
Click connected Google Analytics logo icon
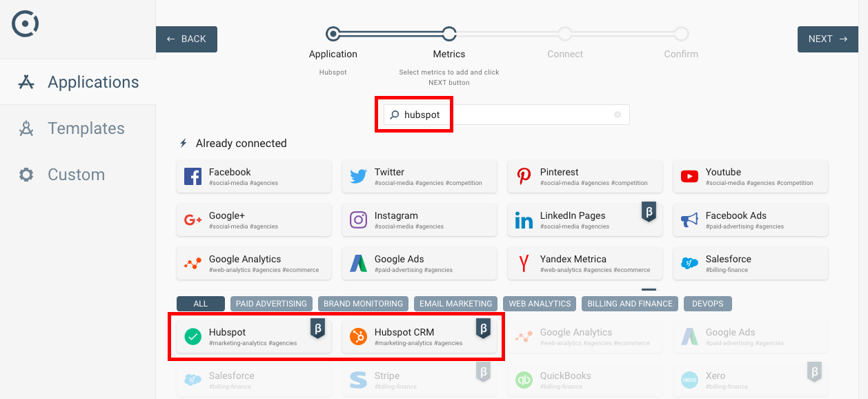[x=193, y=264]
